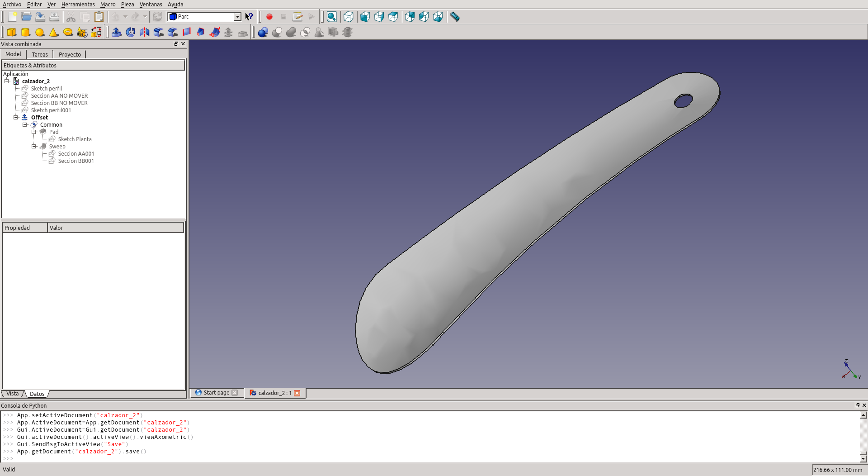The width and height of the screenshot is (868, 476).
Task: Open the create primitives tool
Action: point(82,32)
